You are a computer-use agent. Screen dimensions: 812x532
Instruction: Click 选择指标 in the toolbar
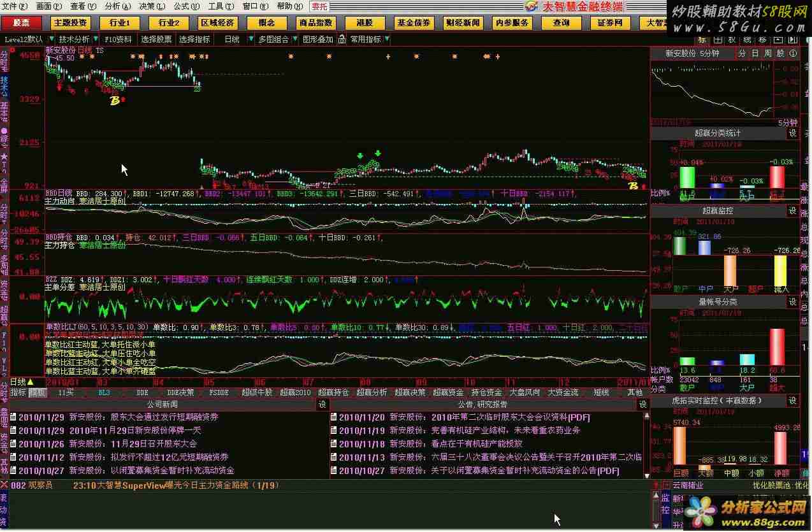[194, 40]
